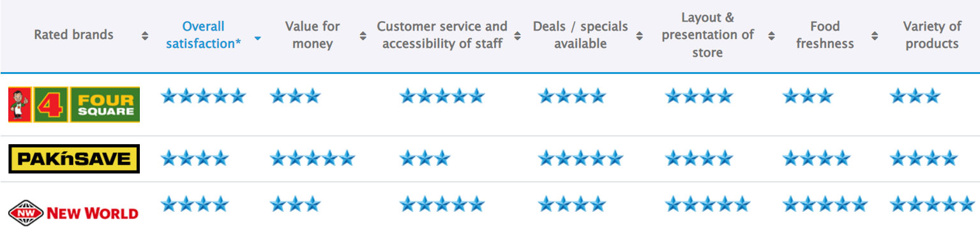Image resolution: width=980 pixels, height=236 pixels.
Task: Select the Overall satisfaction column header
Action: point(204,35)
